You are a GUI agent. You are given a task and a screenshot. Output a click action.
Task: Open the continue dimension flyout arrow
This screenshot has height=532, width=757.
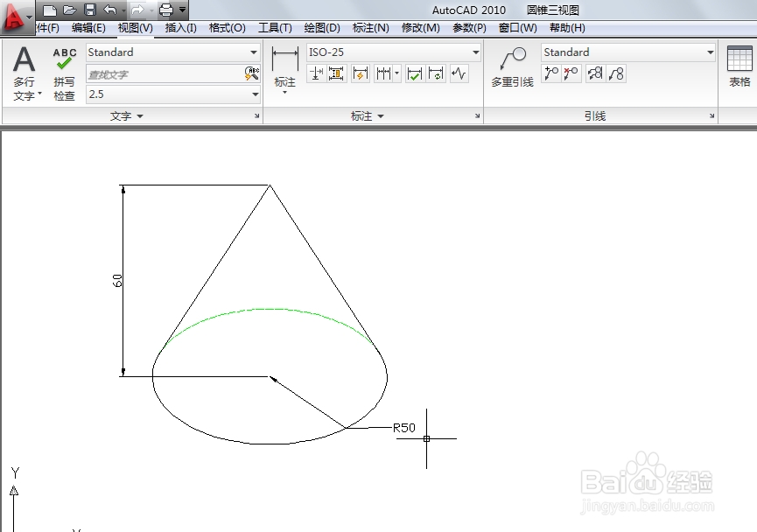tap(396, 73)
